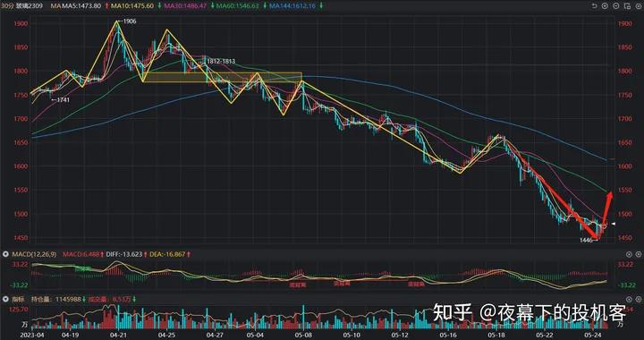Click the 05-18 date on time axis
Viewport: 644px width, 340px height.
pos(496,335)
